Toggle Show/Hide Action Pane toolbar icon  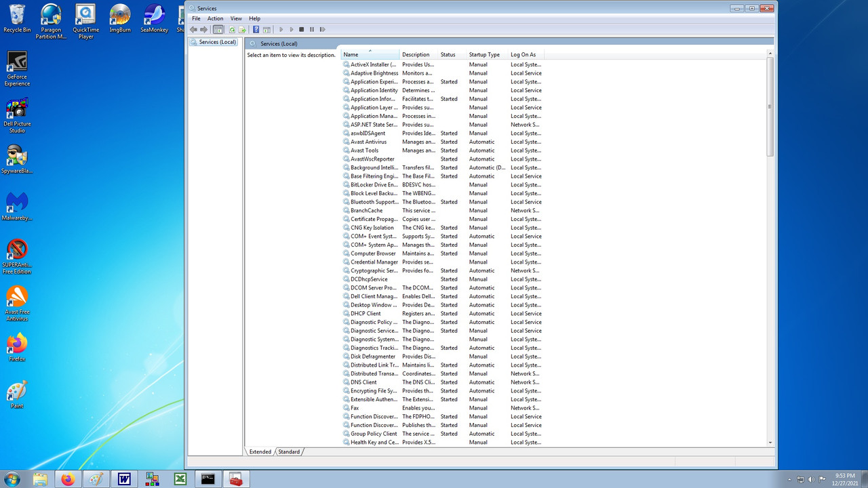[x=267, y=30]
